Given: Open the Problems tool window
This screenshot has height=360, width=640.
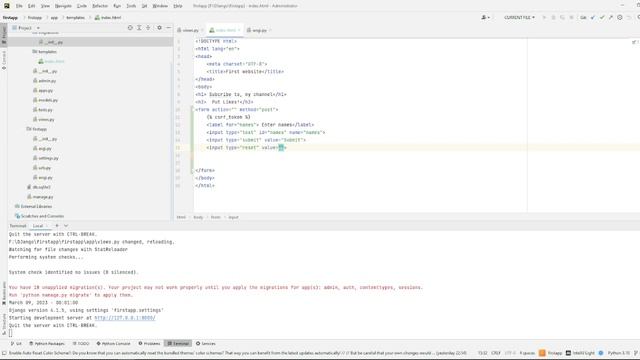Looking at the screenshot, I should coord(149,344).
